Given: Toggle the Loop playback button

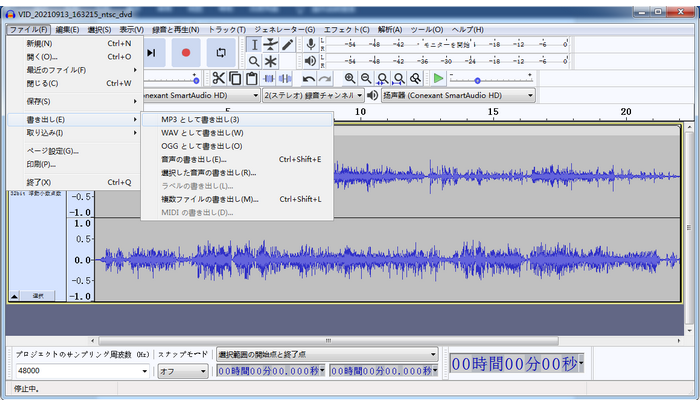Looking at the screenshot, I should tap(221, 52).
